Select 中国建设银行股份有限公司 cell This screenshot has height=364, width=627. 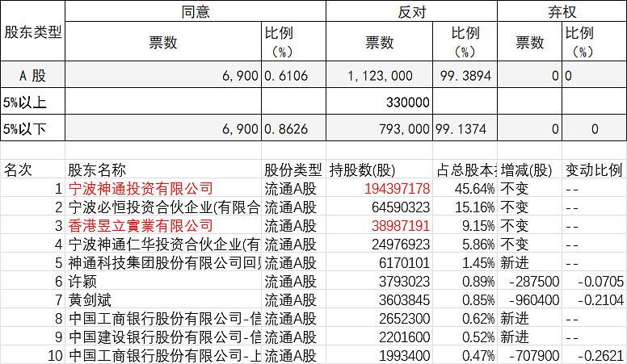[163, 337]
